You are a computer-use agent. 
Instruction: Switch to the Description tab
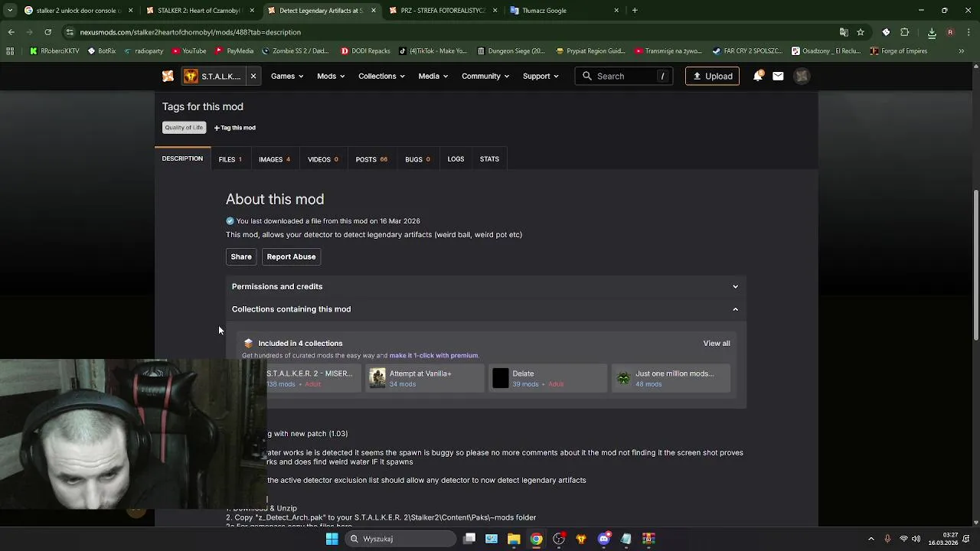tap(182, 158)
